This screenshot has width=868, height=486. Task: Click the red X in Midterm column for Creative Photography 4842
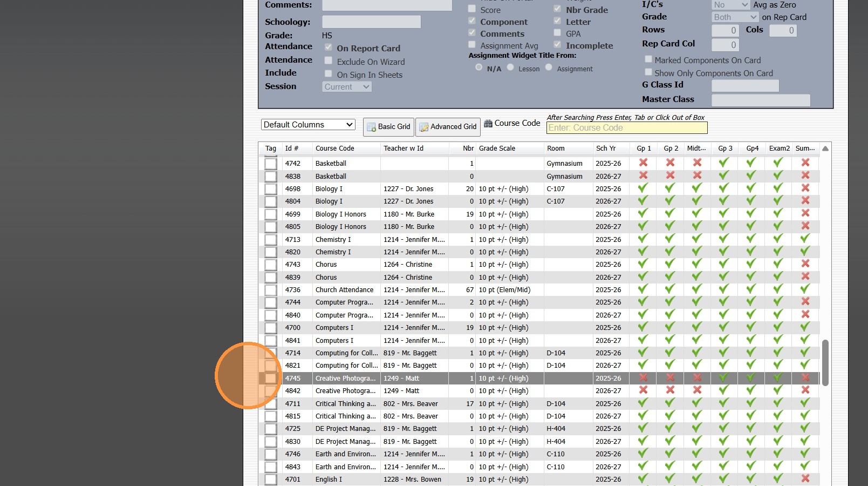697,390
